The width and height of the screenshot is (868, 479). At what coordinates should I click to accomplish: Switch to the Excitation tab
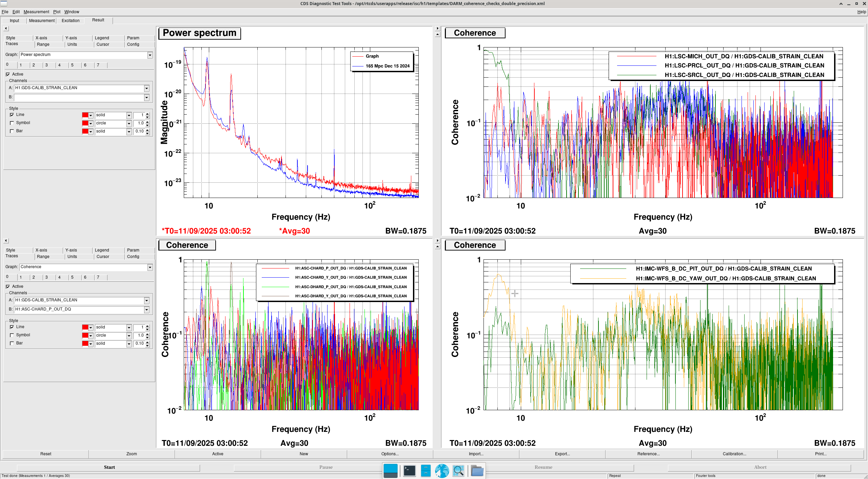(x=71, y=21)
